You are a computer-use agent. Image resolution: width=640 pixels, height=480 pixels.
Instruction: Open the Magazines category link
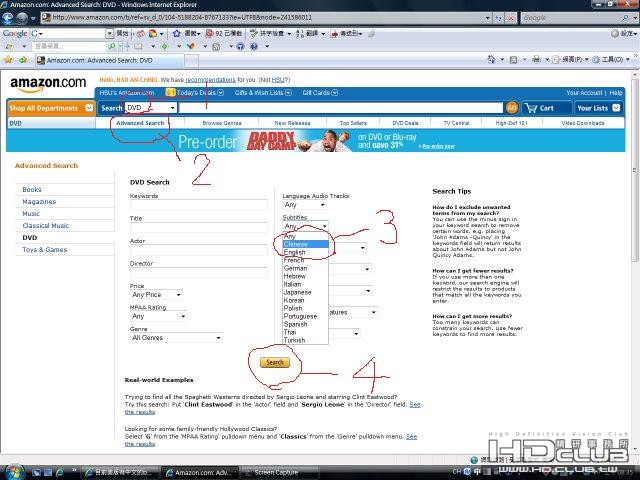[x=39, y=202]
